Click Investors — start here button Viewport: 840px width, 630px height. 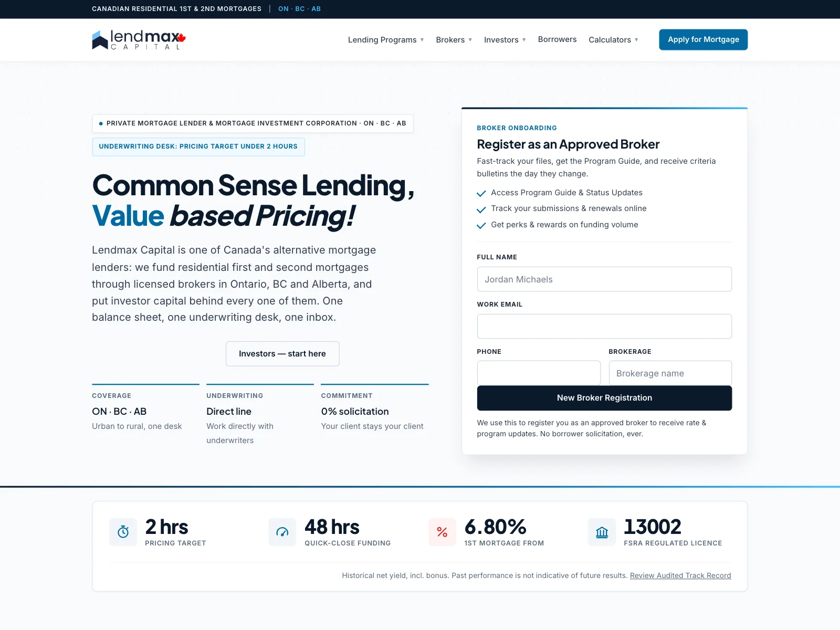pos(282,354)
